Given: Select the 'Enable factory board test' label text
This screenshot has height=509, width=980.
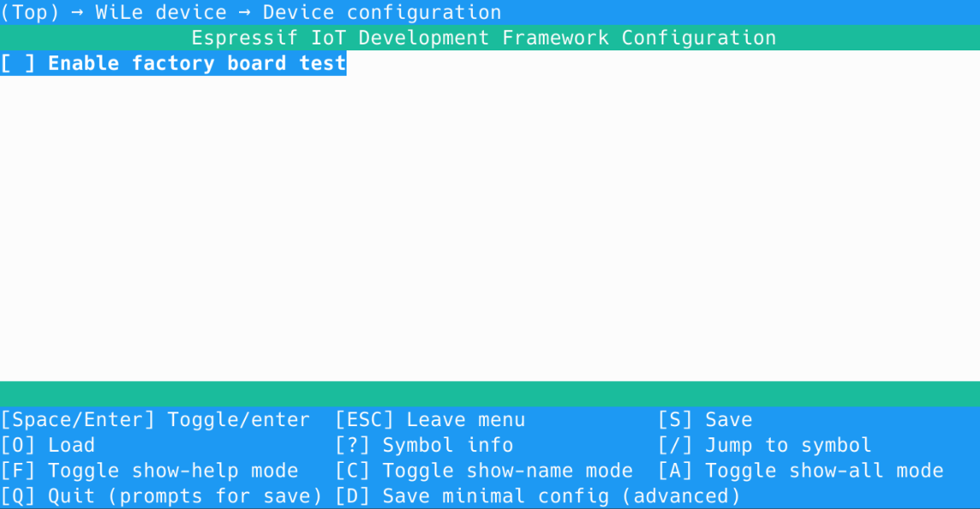Looking at the screenshot, I should (196, 63).
